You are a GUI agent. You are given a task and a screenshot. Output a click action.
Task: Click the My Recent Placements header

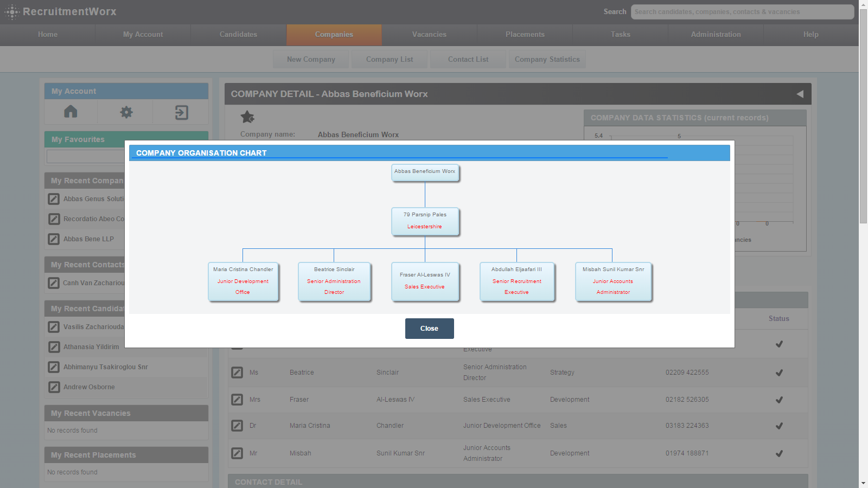[126, 455]
